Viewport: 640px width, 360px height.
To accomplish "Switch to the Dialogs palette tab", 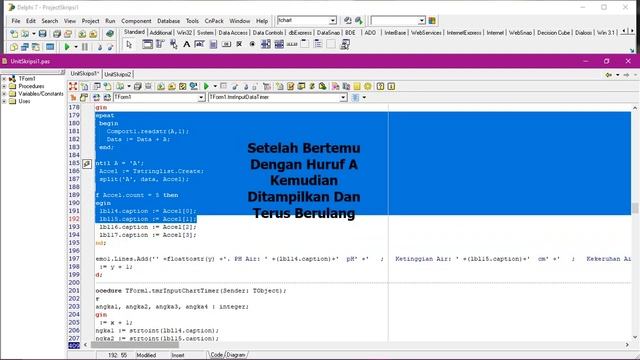I will pyautogui.click(x=583, y=33).
